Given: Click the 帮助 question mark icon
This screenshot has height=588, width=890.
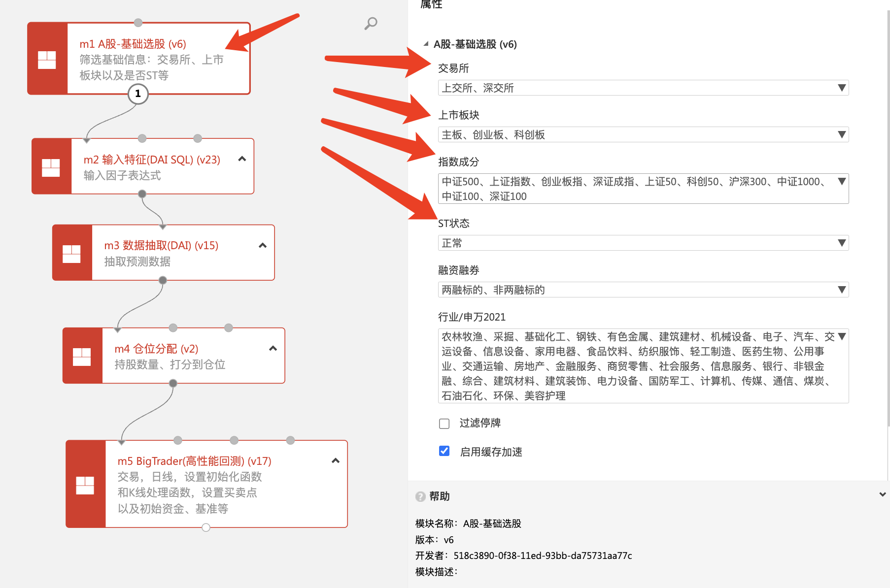Looking at the screenshot, I should click(420, 496).
